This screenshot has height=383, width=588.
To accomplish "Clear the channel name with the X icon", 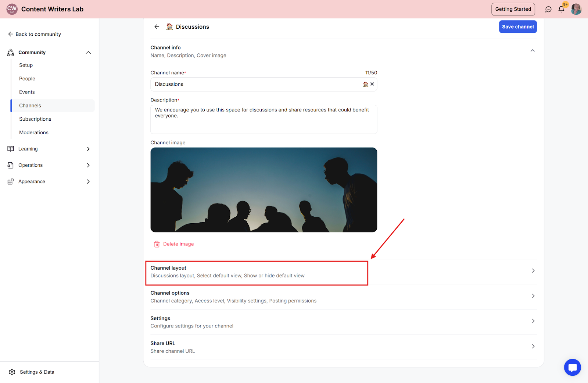I will 372,84.
